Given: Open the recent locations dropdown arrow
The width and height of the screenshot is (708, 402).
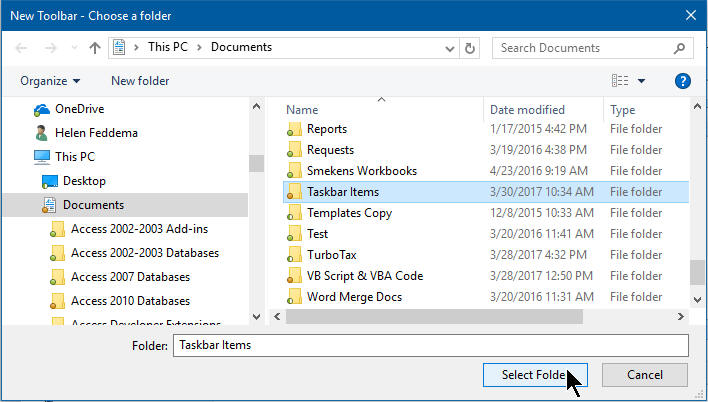Looking at the screenshot, I should coord(75,47).
